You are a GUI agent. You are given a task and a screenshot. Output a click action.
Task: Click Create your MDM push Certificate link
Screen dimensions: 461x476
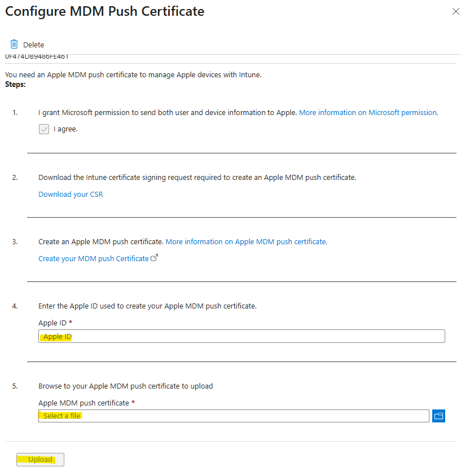point(94,259)
